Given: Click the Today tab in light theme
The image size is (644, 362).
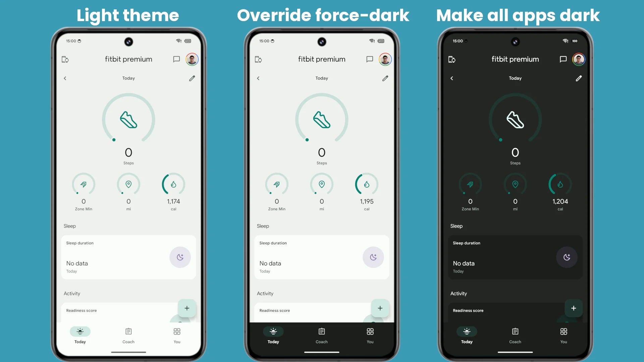Looking at the screenshot, I should click(x=79, y=335).
